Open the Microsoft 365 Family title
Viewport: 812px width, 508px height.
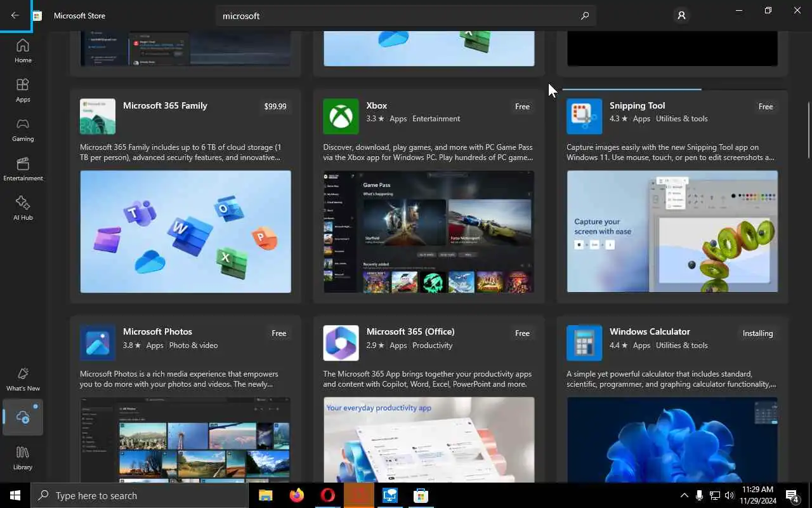click(x=165, y=105)
